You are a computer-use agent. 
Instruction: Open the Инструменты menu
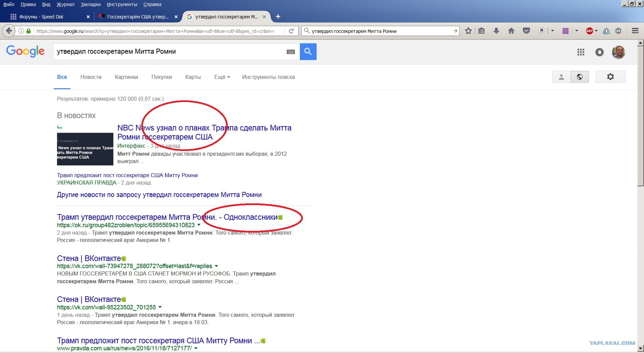122,4
